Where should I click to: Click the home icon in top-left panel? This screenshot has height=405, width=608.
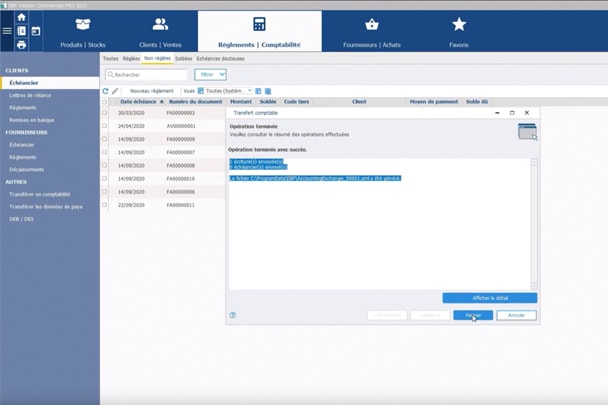(x=21, y=18)
